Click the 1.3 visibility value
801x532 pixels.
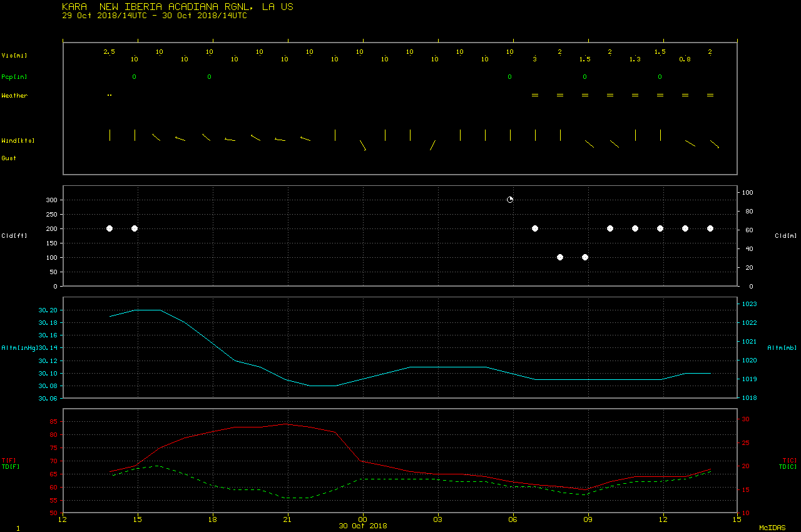pyautogui.click(x=635, y=59)
